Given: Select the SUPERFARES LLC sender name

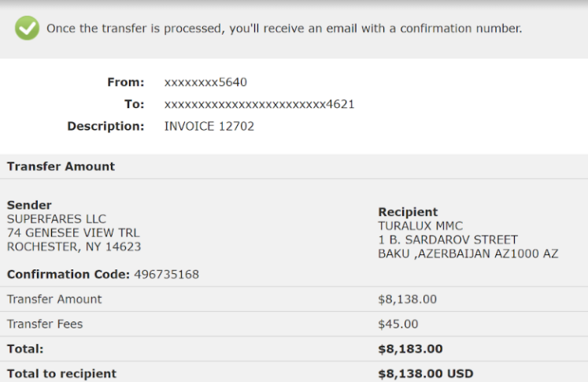Looking at the screenshot, I should click(x=57, y=219).
